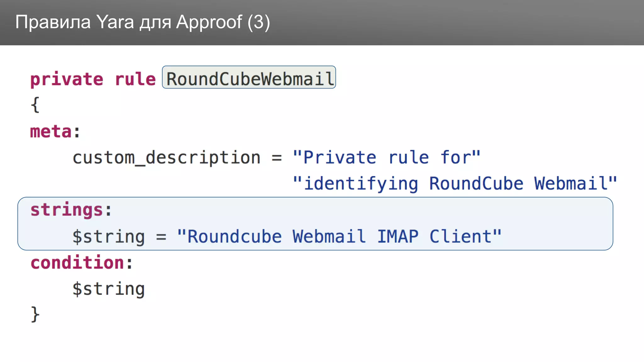Click the 'strings:' section keyword

71,210
